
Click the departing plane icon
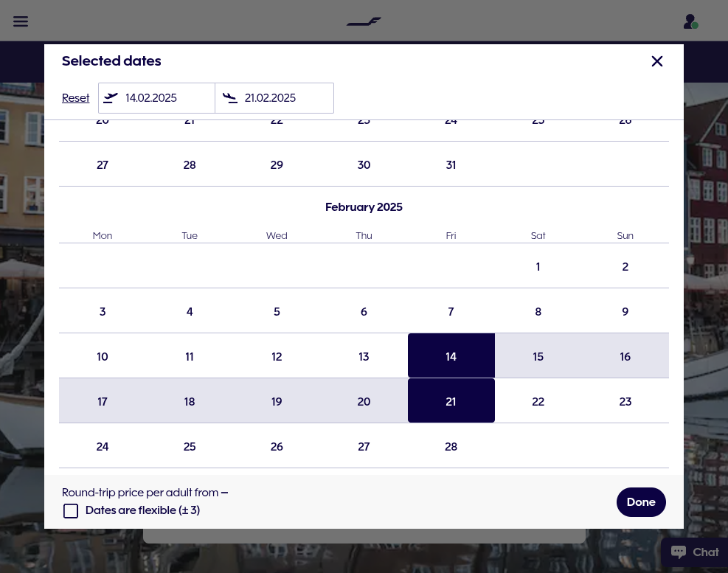click(x=111, y=97)
